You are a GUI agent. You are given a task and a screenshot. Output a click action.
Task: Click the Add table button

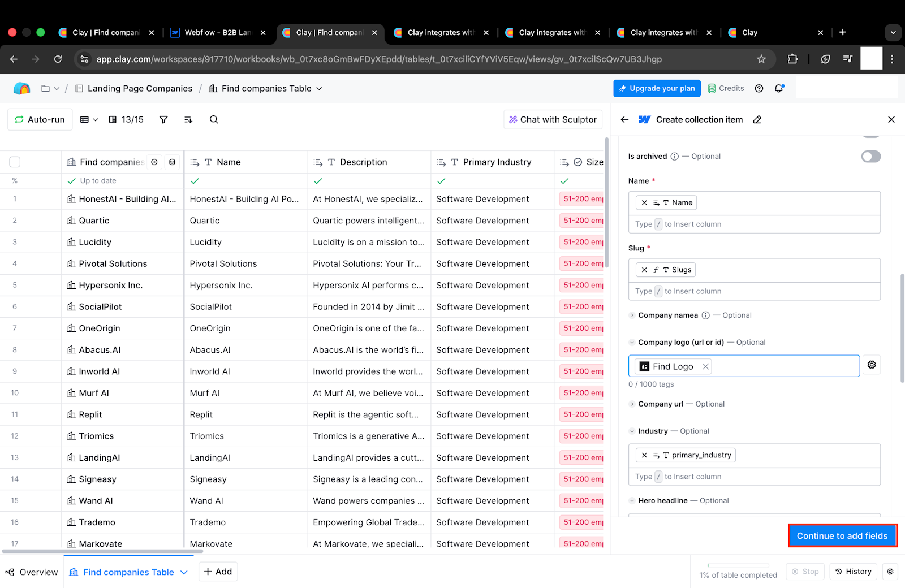(x=218, y=572)
